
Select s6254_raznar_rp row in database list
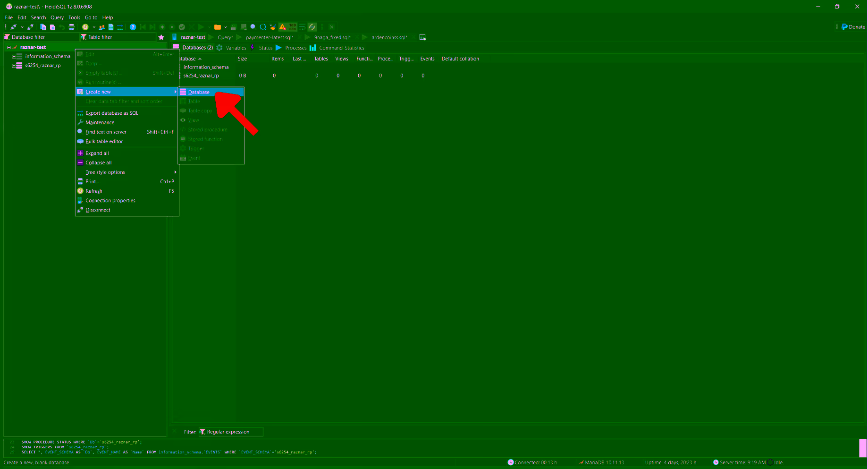point(201,76)
